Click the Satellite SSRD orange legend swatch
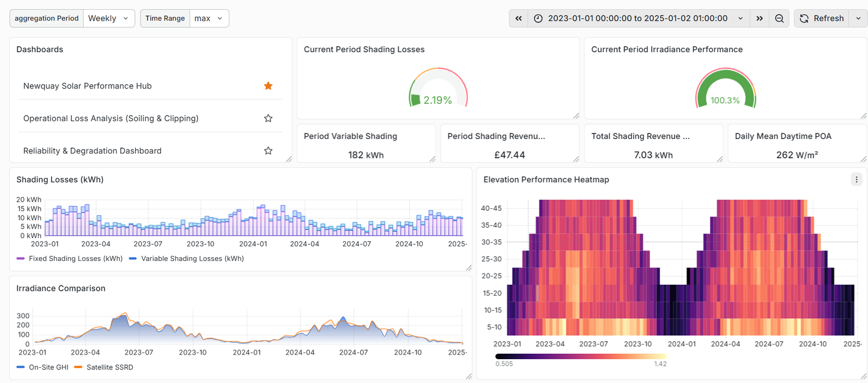Image resolution: width=868 pixels, height=383 pixels. 78,367
